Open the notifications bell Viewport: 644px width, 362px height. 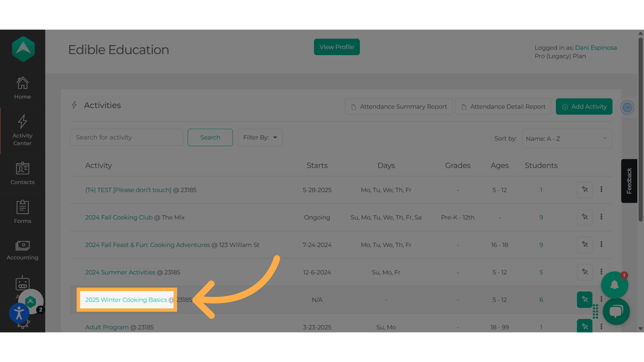pyautogui.click(x=614, y=285)
